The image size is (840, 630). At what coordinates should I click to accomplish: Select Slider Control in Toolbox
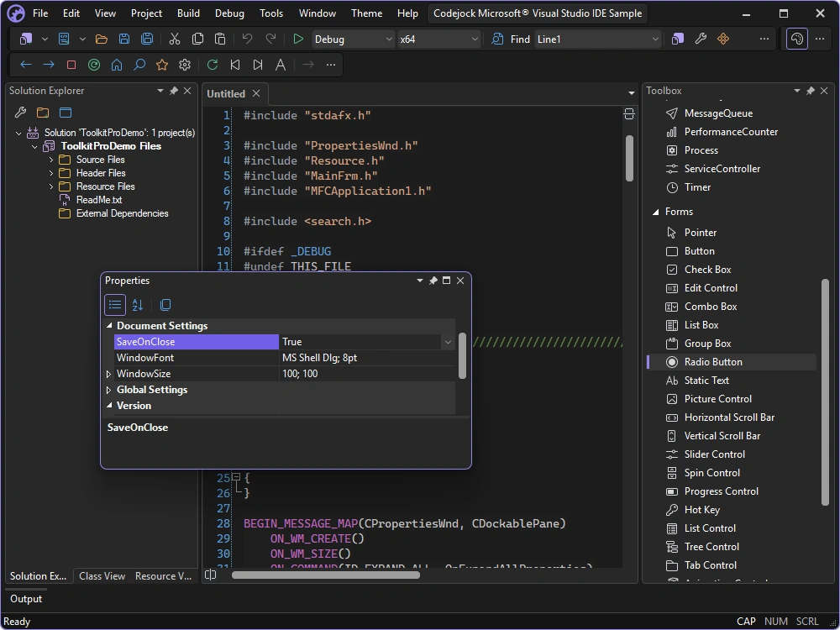(732, 454)
